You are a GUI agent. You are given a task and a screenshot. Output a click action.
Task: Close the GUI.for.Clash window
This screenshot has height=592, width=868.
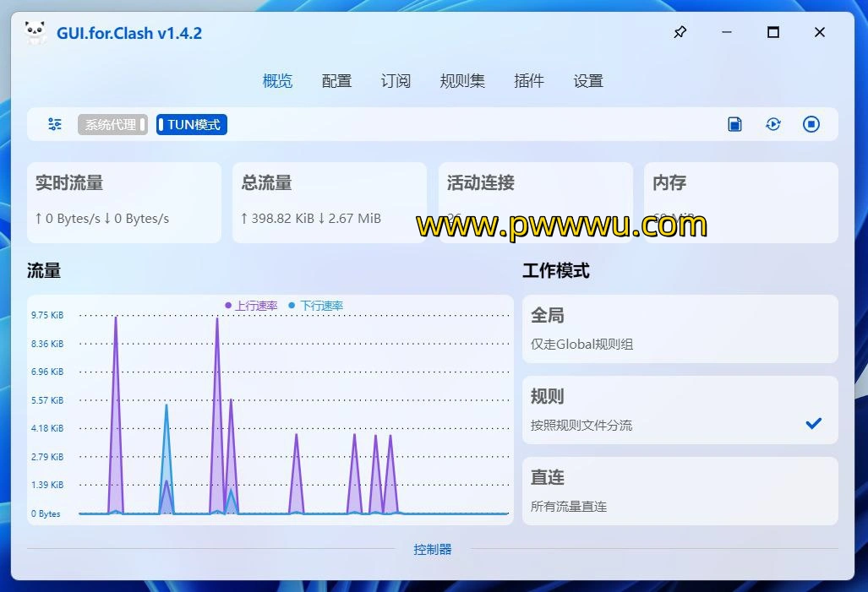pos(820,32)
